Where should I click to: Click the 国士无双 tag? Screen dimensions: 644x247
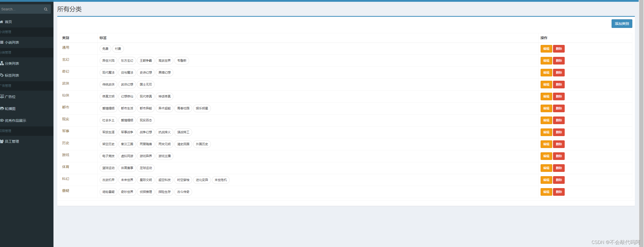[x=146, y=85]
